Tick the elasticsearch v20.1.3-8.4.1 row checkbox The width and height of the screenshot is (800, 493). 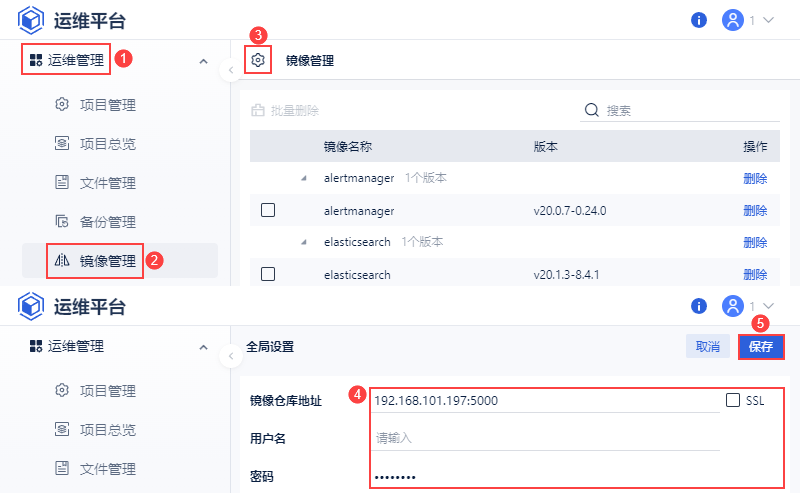[x=268, y=274]
